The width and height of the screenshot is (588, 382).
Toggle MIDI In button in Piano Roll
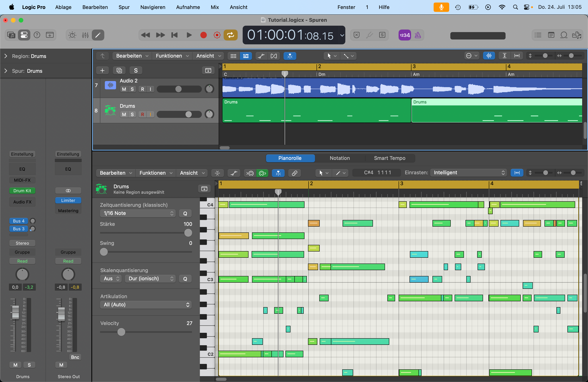click(250, 173)
